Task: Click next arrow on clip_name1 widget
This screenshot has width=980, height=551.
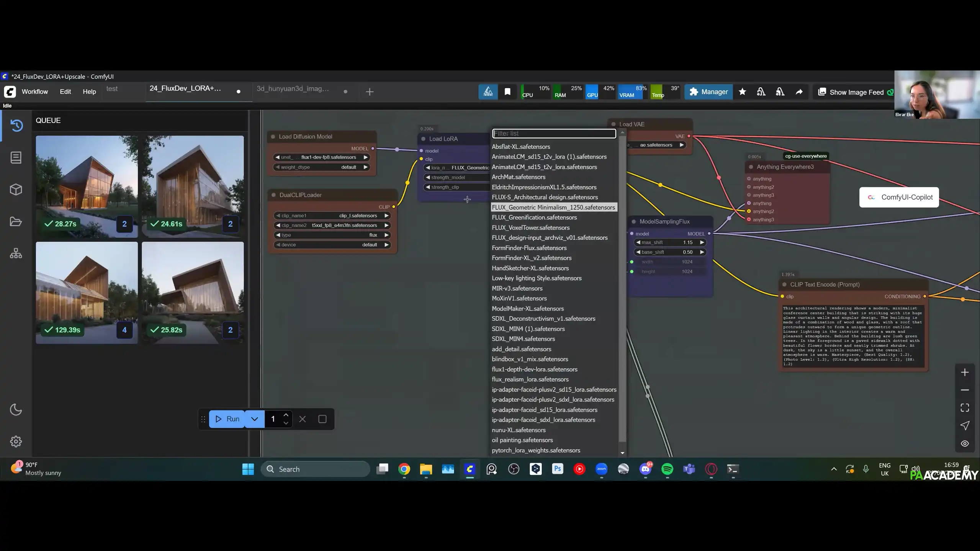Action: 387,216
